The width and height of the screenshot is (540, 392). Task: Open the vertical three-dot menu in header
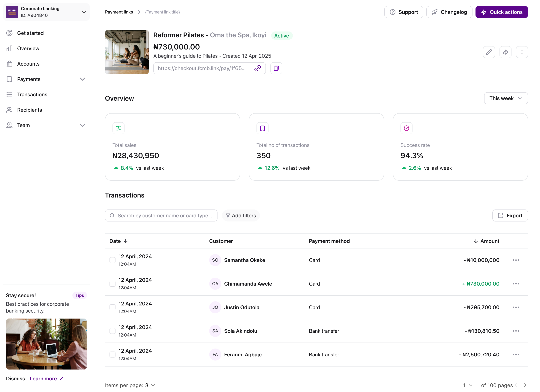tap(522, 52)
